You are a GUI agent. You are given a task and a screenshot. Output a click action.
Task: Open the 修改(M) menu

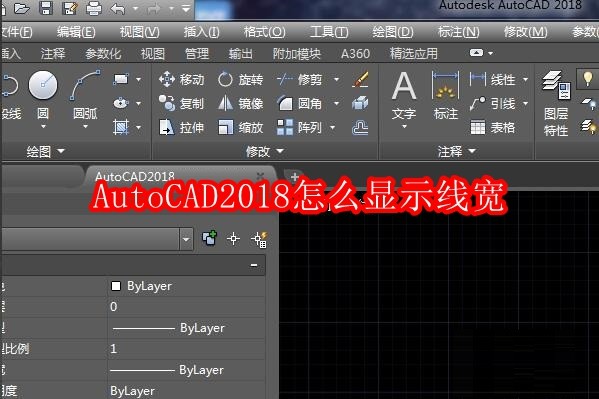point(525,32)
